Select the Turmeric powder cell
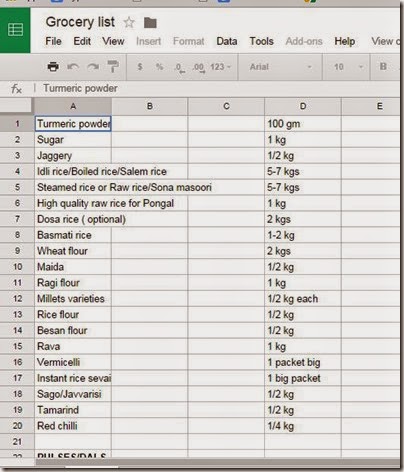404x472 pixels. [x=73, y=124]
